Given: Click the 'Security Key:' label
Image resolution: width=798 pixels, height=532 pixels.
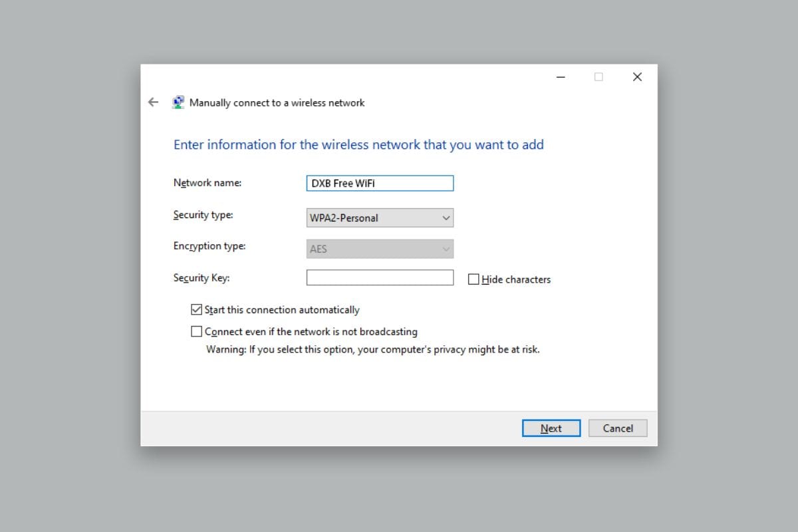Looking at the screenshot, I should (x=201, y=278).
